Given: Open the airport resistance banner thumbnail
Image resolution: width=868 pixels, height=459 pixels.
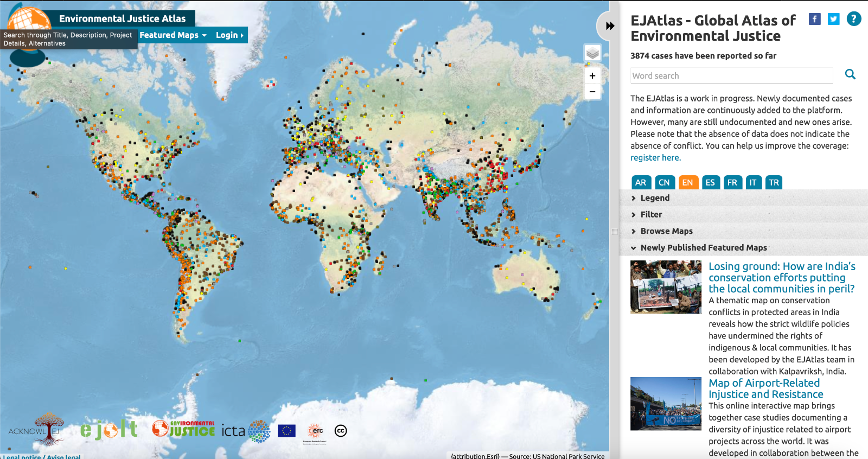Looking at the screenshot, I should pos(666,404).
